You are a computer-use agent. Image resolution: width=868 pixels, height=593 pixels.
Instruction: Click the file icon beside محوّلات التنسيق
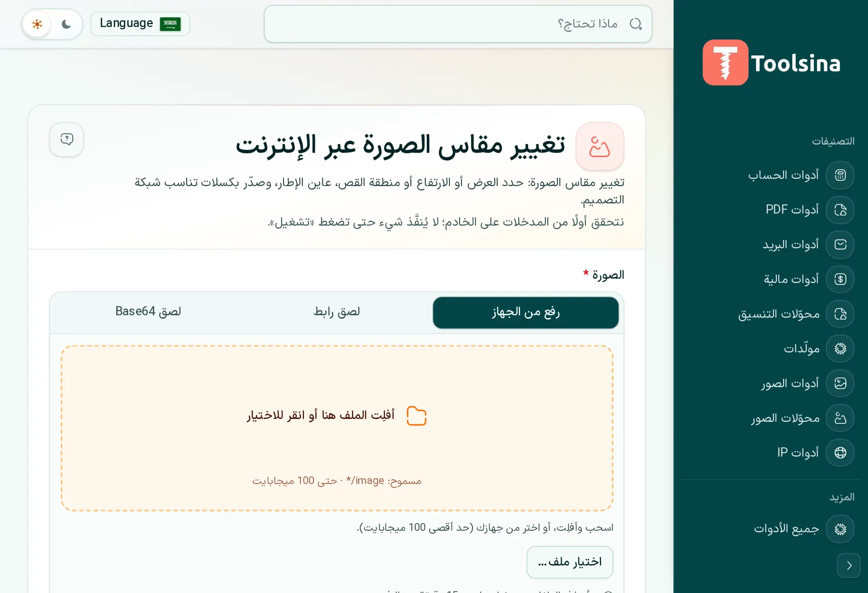point(840,314)
